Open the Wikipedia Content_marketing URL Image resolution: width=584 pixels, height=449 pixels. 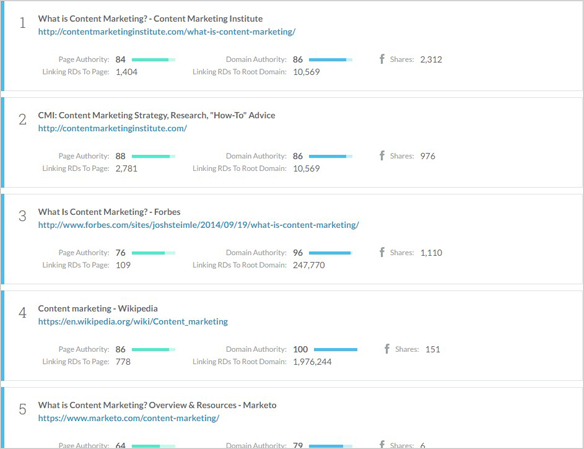[133, 322]
